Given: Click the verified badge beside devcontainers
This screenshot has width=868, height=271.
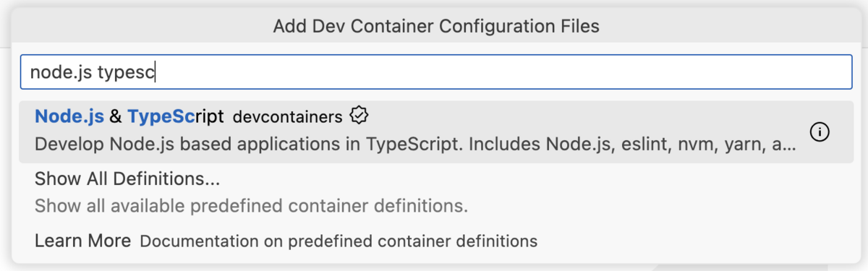Looking at the screenshot, I should pyautogui.click(x=359, y=116).
